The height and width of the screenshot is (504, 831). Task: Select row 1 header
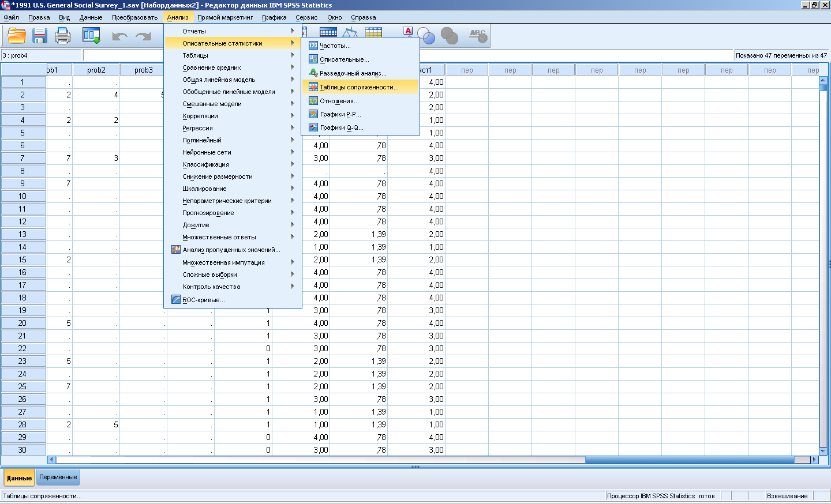point(23,82)
